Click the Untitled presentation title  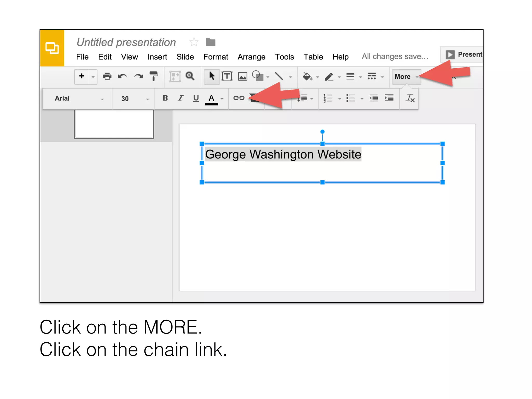[x=126, y=42]
